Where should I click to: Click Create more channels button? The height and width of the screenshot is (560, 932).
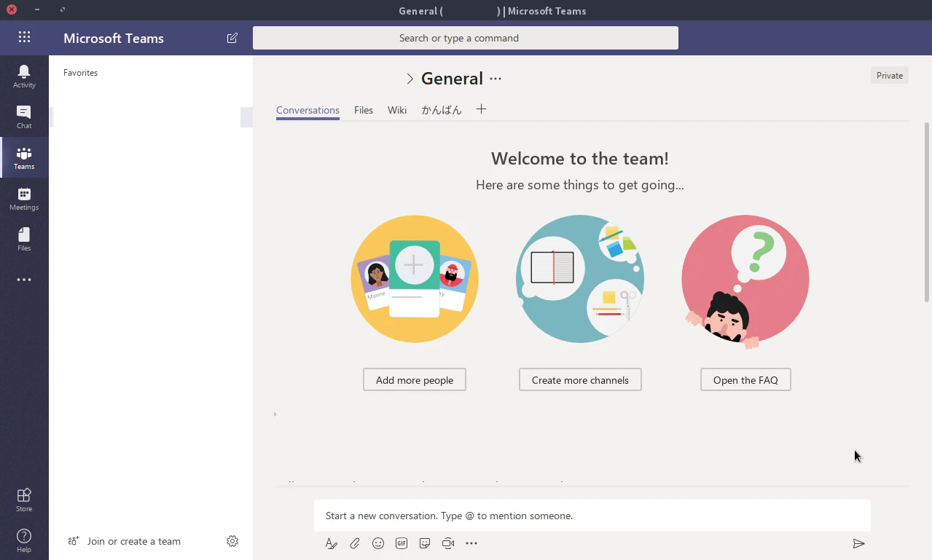(x=580, y=379)
